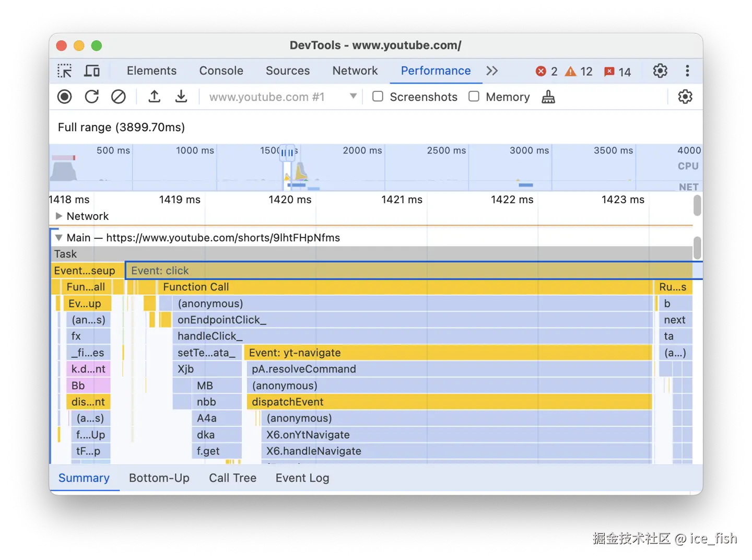752x560 pixels.
Task: Click the reload and record icon
Action: (92, 97)
